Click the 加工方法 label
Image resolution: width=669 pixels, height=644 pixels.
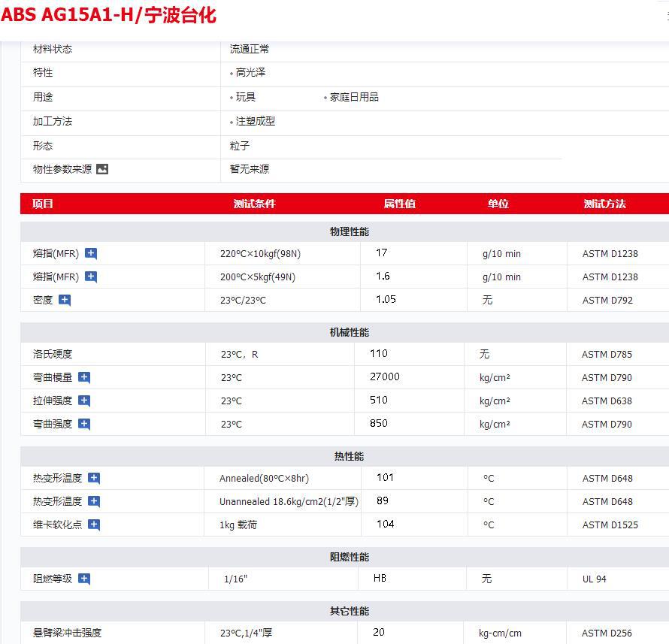coord(53,122)
